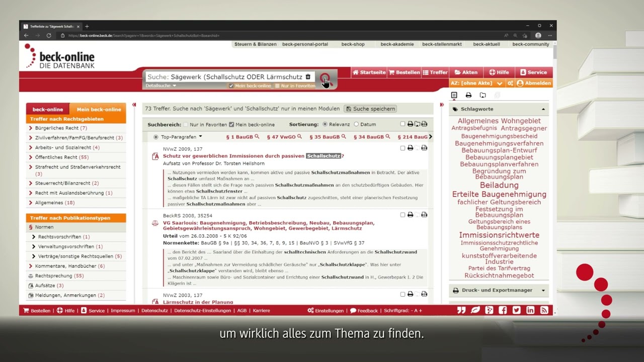Collapse the Schlagworte panel

543,109
